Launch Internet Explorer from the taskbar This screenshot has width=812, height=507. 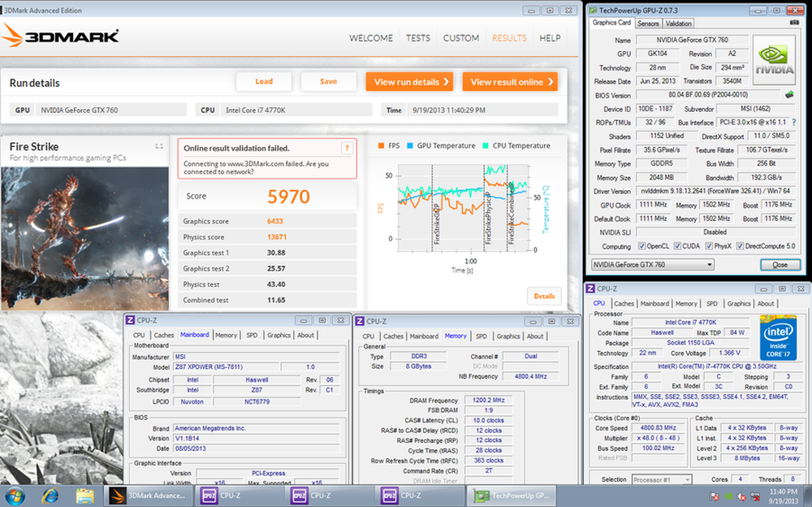(x=50, y=496)
